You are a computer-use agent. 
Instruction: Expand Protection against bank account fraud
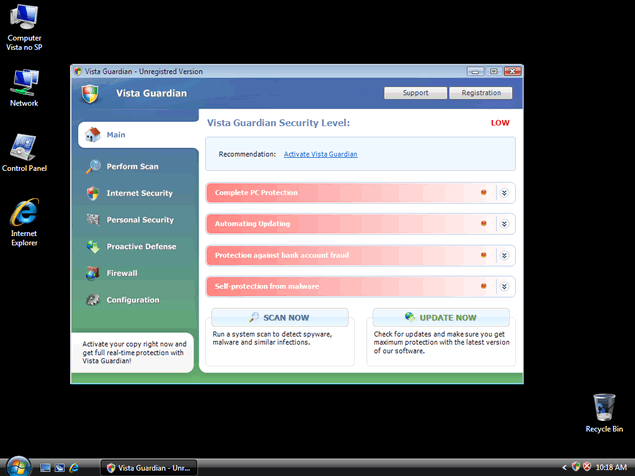[x=505, y=255]
